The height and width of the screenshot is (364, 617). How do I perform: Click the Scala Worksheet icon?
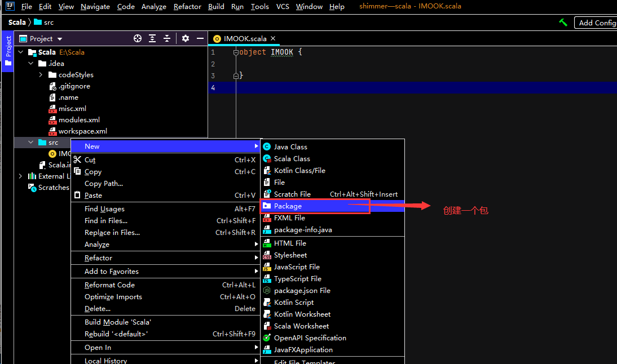[x=267, y=326]
